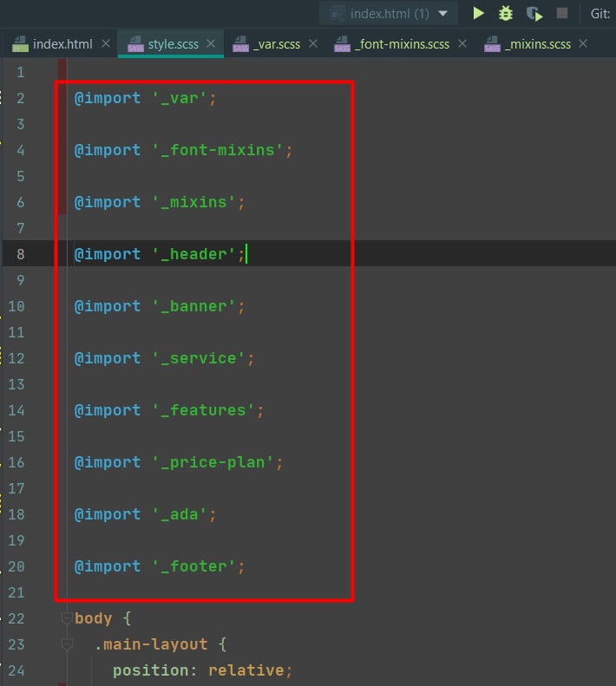Click the stop process square icon
The image size is (616, 686).
click(x=562, y=13)
